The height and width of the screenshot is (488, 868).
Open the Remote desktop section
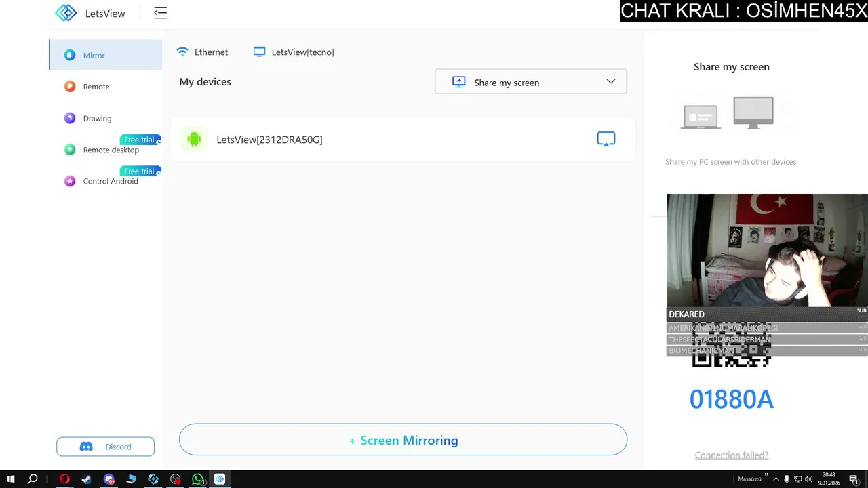[106, 150]
